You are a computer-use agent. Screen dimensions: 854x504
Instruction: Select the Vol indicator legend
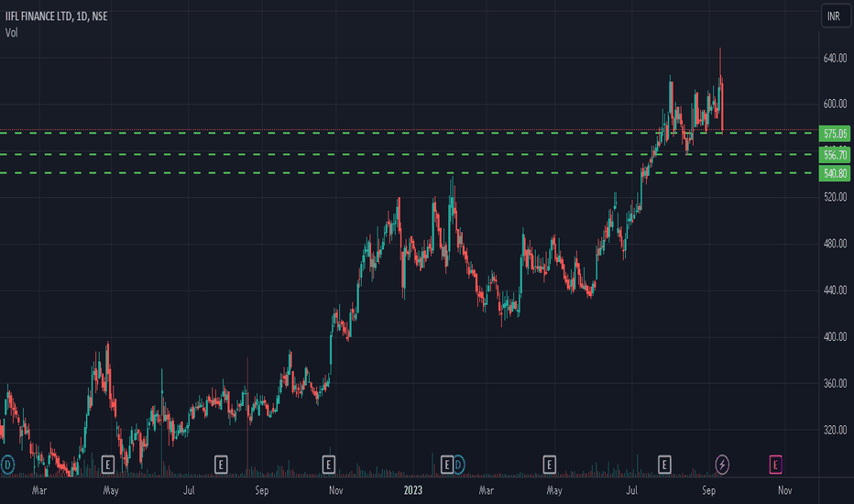11,33
